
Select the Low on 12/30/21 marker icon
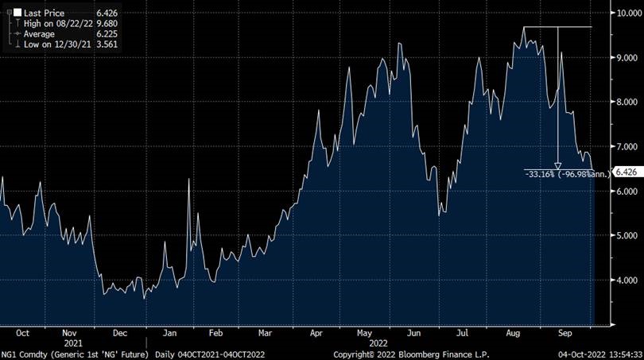click(x=17, y=45)
